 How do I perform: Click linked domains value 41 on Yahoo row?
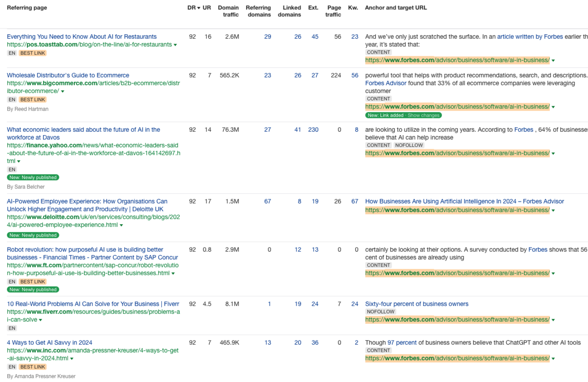(297, 129)
